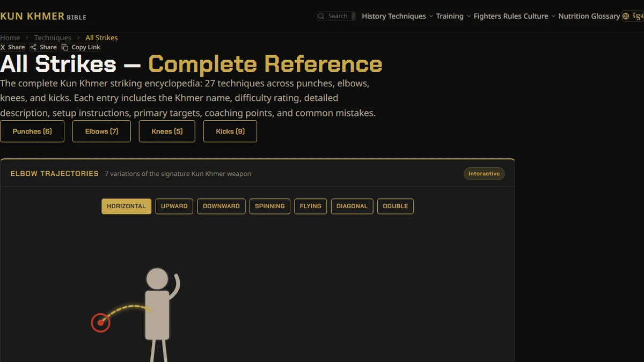Select the Spinning elbow variation
Viewport: 644px width, 362px height.
[270, 206]
